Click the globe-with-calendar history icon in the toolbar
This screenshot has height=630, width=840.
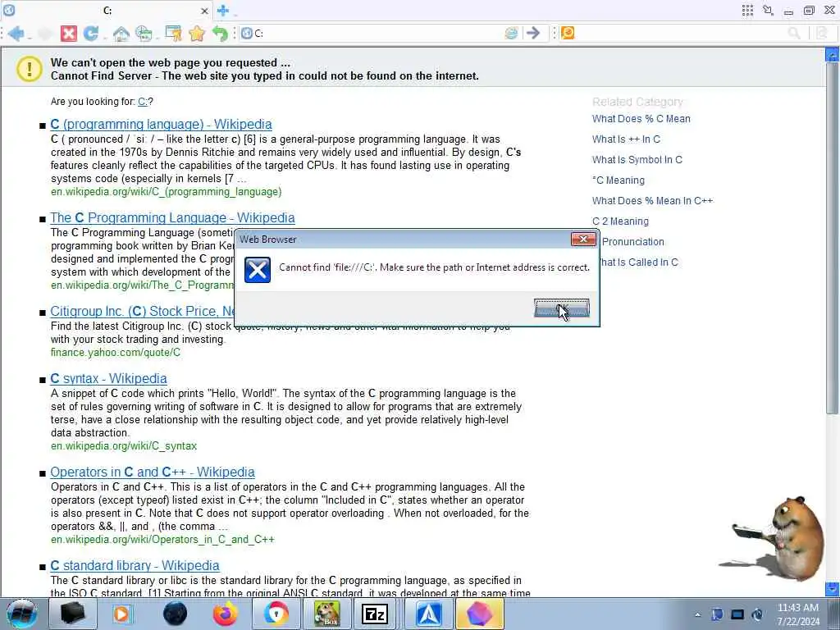(144, 34)
